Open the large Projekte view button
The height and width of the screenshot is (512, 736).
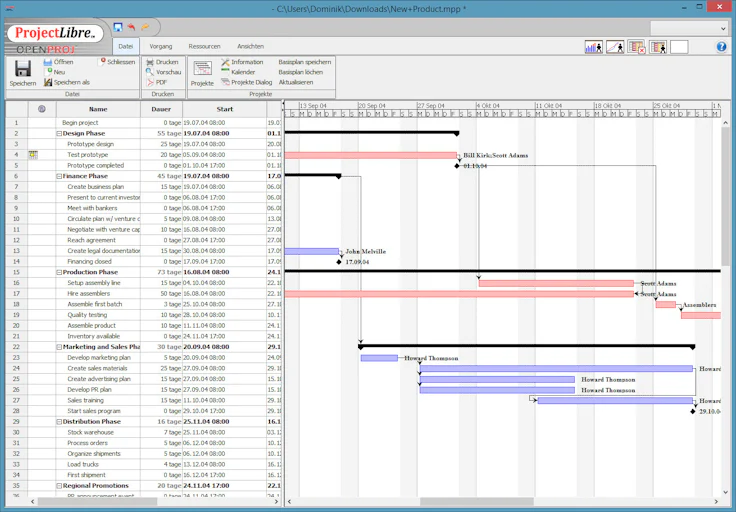[x=202, y=73]
